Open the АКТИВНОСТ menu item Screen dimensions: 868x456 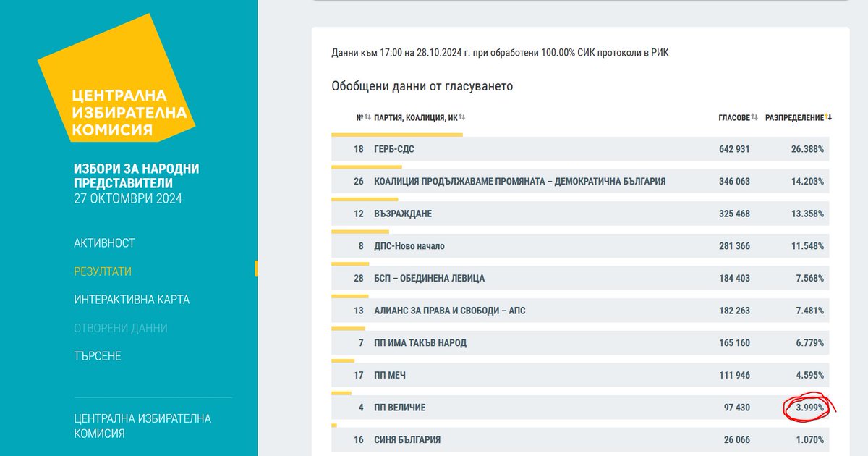point(104,243)
